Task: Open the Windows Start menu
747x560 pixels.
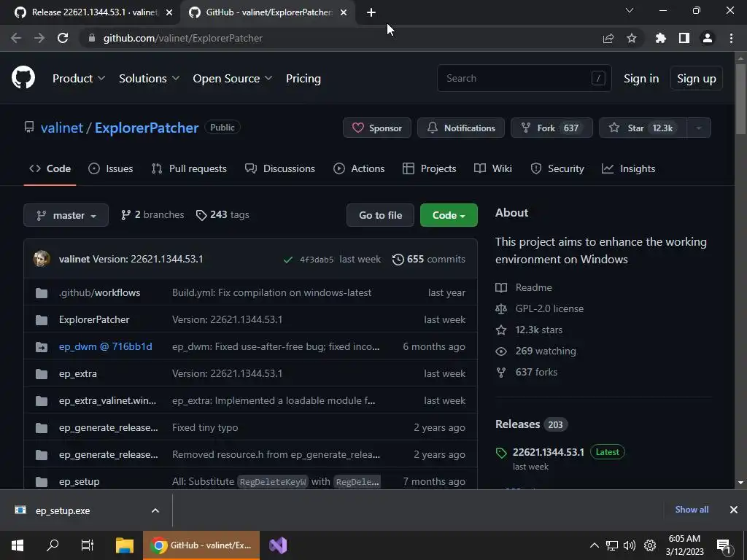Action: click(x=18, y=545)
